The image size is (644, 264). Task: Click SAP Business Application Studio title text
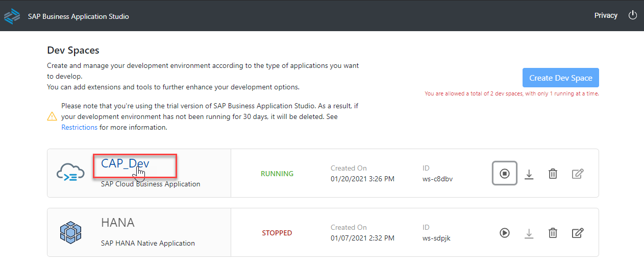[78, 16]
